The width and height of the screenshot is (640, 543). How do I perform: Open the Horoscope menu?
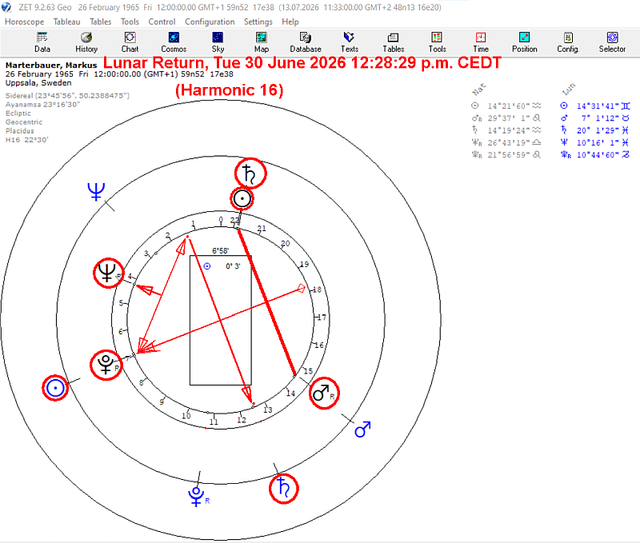point(24,22)
